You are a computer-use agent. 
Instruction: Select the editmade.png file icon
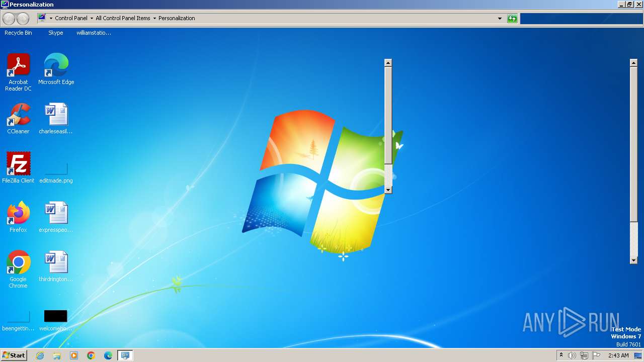(x=56, y=172)
